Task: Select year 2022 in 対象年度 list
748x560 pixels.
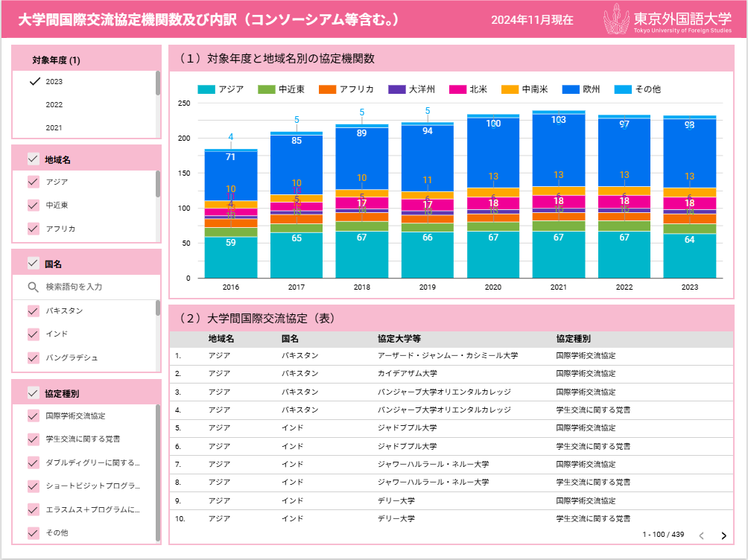Action: [x=54, y=105]
